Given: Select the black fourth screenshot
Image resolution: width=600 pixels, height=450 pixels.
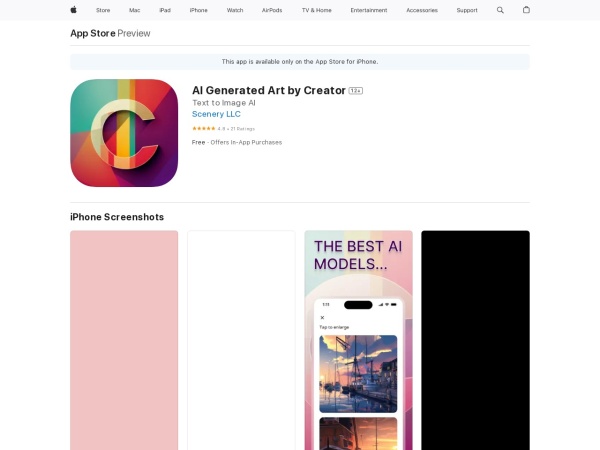Looking at the screenshot, I should click(x=475, y=340).
